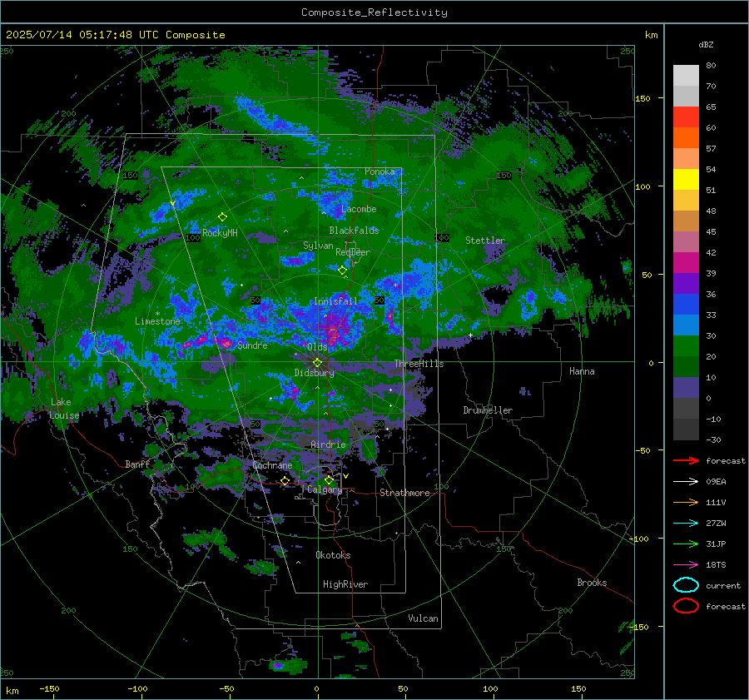Click the red forecast arrow in legend
The image size is (749, 700).
coord(686,460)
